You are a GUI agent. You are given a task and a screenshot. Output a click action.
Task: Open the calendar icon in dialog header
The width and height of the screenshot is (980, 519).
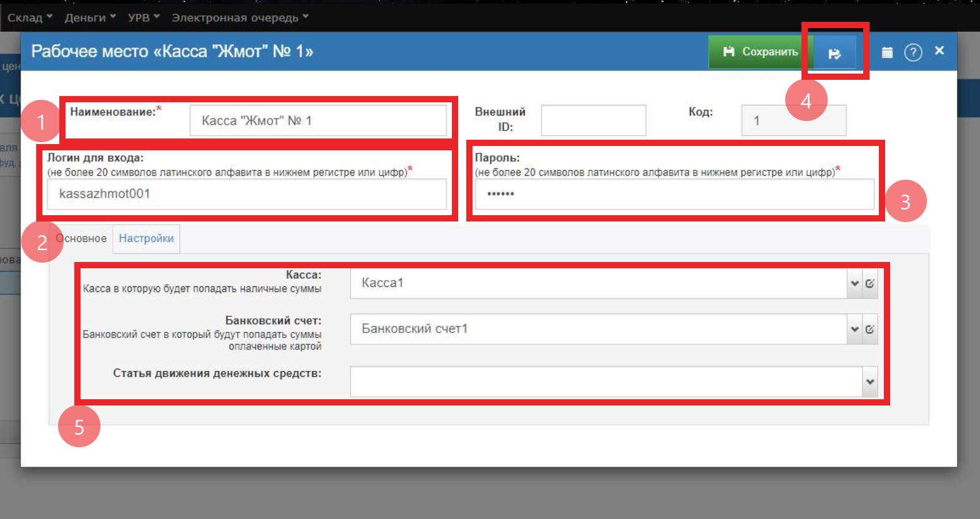[886, 52]
